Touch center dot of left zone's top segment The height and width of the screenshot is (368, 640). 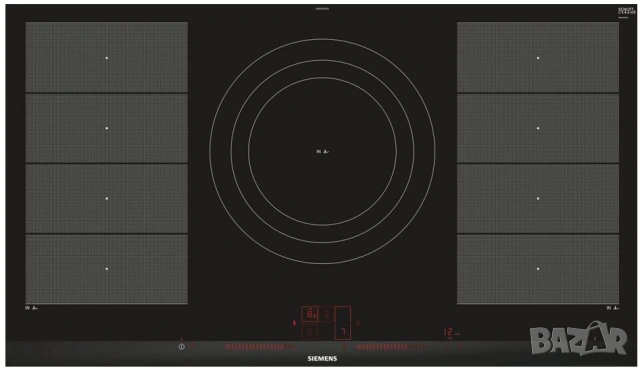pyautogui.click(x=107, y=58)
